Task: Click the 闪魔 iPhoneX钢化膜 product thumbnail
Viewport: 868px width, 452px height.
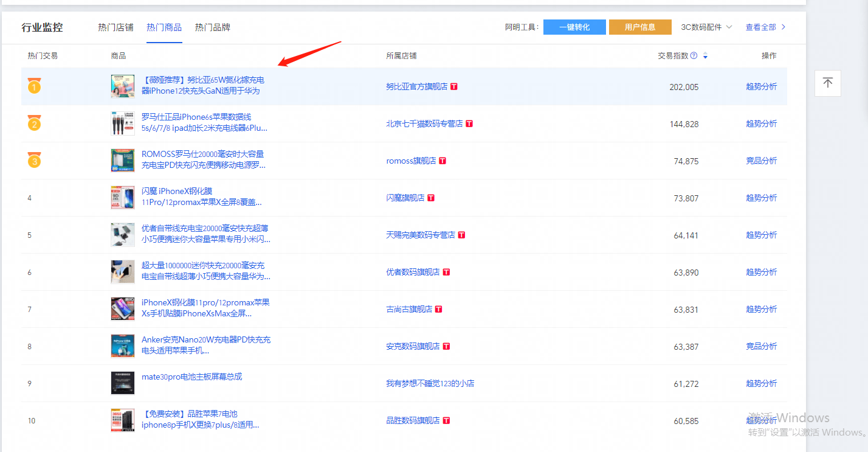Action: pyautogui.click(x=123, y=198)
